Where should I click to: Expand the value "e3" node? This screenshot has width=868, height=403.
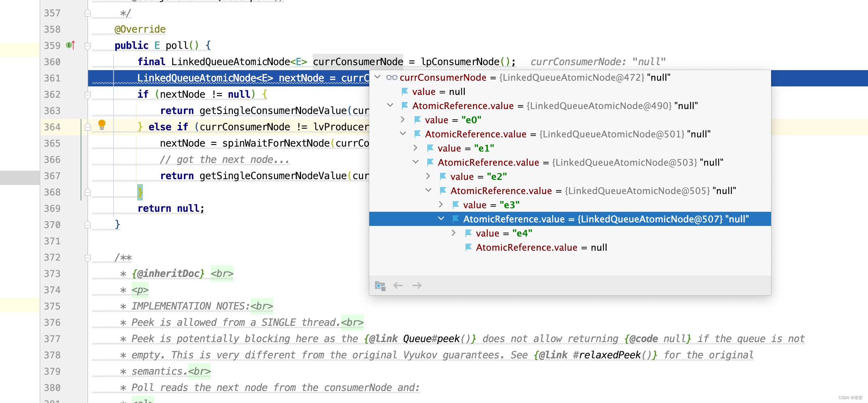coord(441,205)
